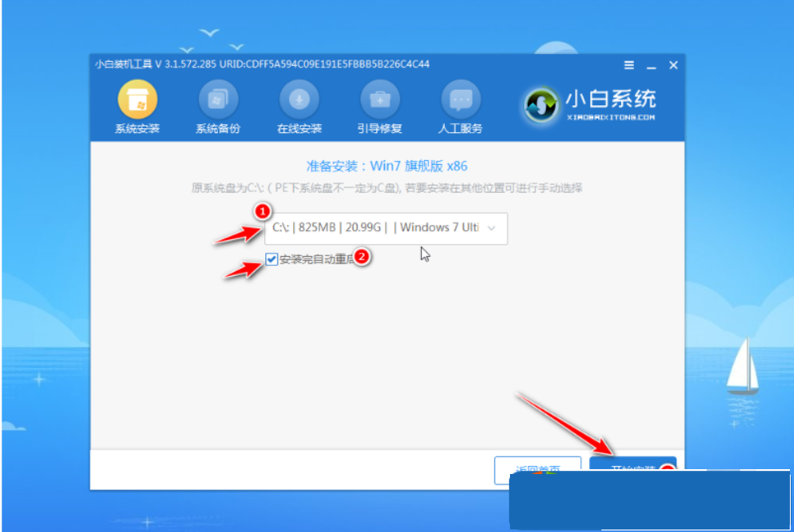Viewport: 794px width, 532px height.
Task: Open the hamburger menu in title bar
Action: point(629,64)
